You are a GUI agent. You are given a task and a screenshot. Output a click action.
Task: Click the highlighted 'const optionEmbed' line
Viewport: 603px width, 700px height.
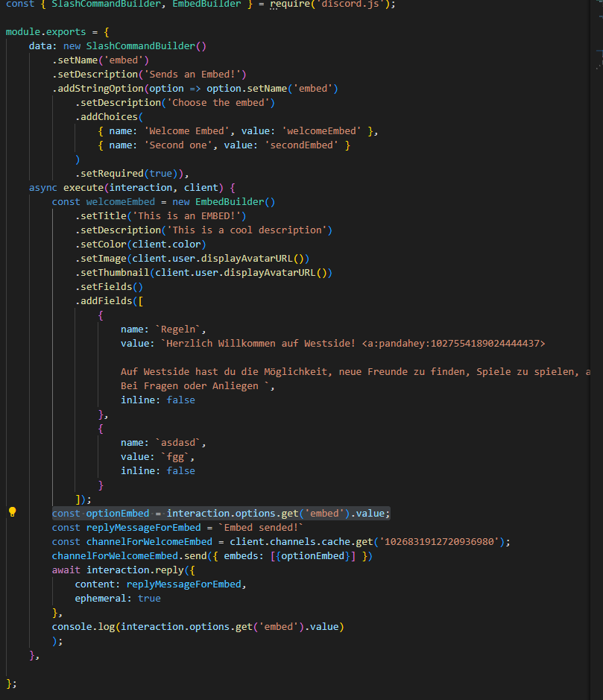click(221, 514)
